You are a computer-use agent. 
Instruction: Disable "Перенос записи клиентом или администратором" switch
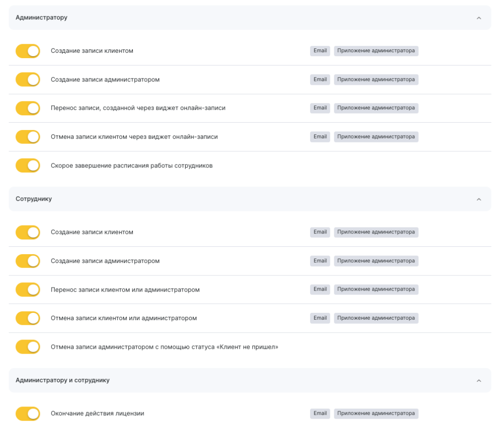pyautogui.click(x=28, y=290)
